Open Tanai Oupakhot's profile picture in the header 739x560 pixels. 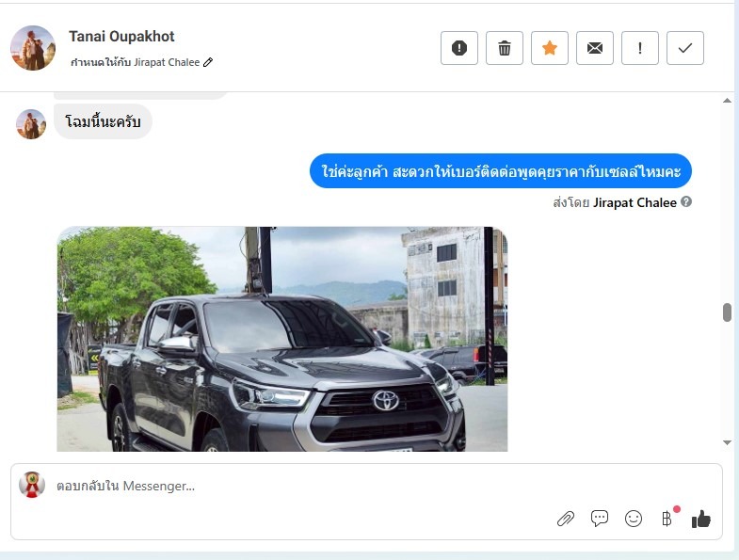tap(33, 48)
